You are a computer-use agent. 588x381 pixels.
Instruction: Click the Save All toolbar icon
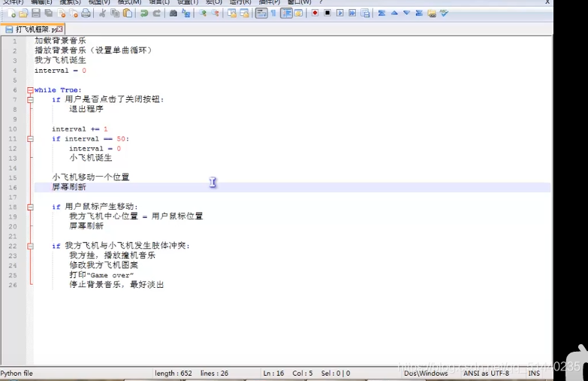[49, 14]
